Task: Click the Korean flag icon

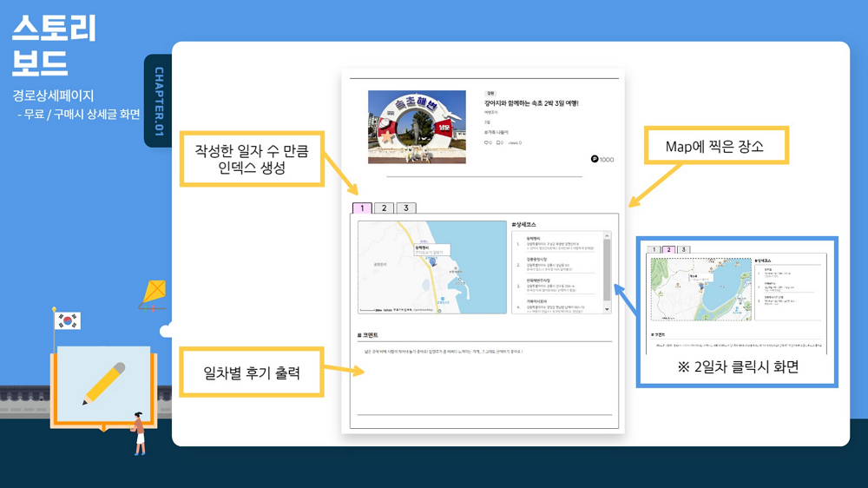Action: (x=68, y=320)
